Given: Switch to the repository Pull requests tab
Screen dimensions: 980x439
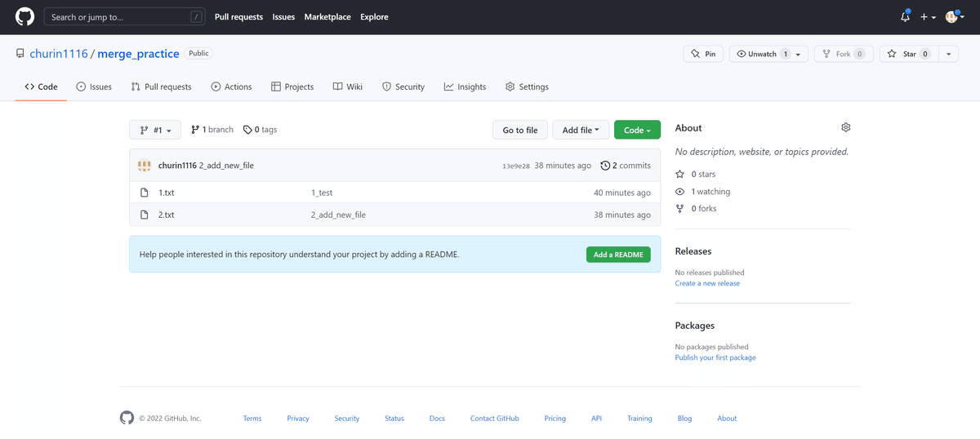Looking at the screenshot, I should pyautogui.click(x=161, y=86).
